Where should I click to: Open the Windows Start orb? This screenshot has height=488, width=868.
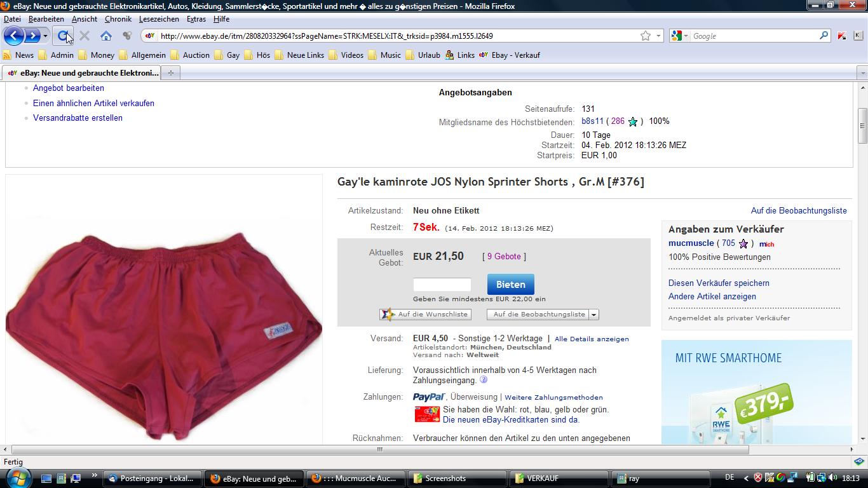pyautogui.click(x=17, y=478)
